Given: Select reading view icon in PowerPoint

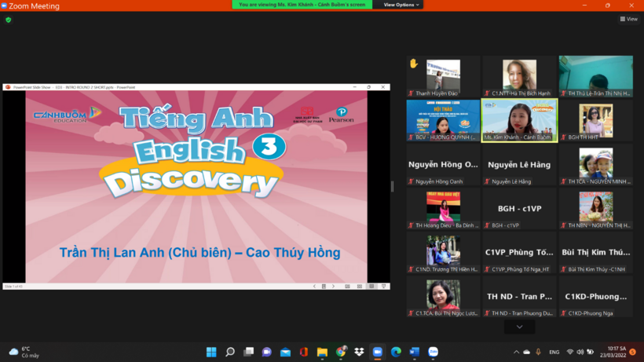Looking at the screenshot, I should (x=371, y=287).
